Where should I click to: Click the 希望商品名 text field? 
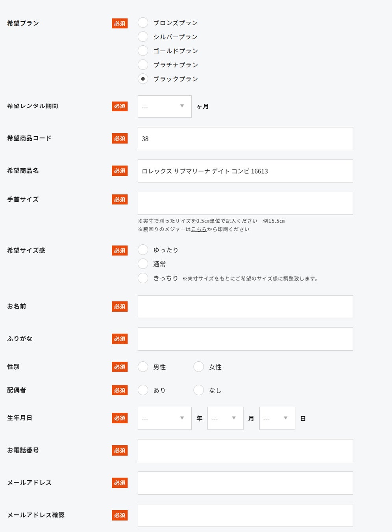245,171
